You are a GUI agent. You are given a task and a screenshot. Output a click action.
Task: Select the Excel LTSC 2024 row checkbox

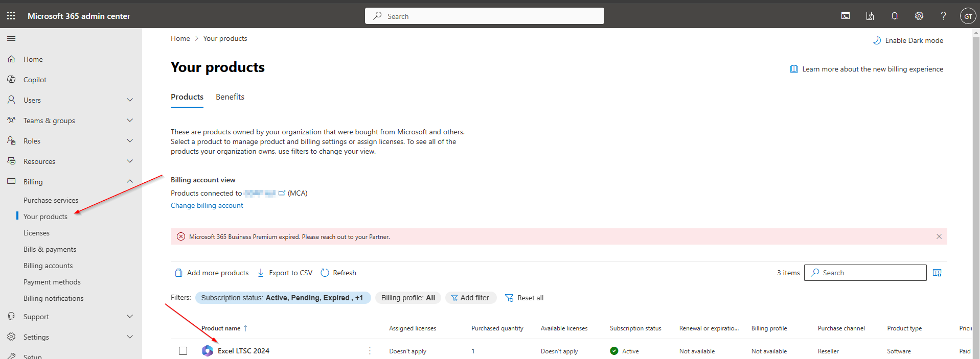click(183, 351)
